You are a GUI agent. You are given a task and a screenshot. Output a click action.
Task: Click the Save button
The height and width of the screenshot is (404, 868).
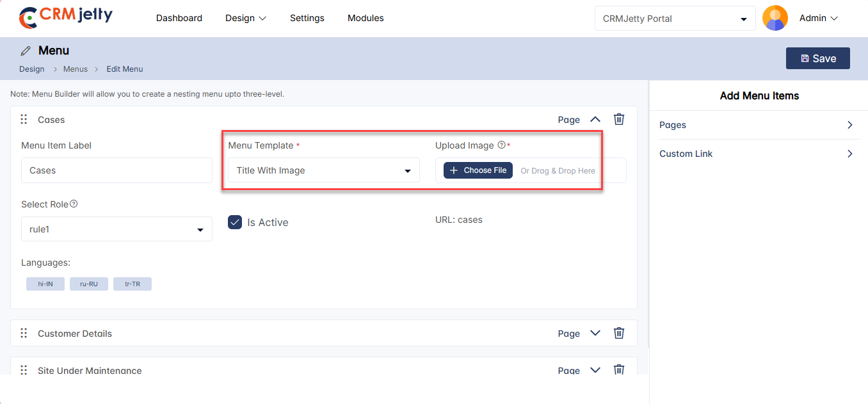pyautogui.click(x=817, y=58)
